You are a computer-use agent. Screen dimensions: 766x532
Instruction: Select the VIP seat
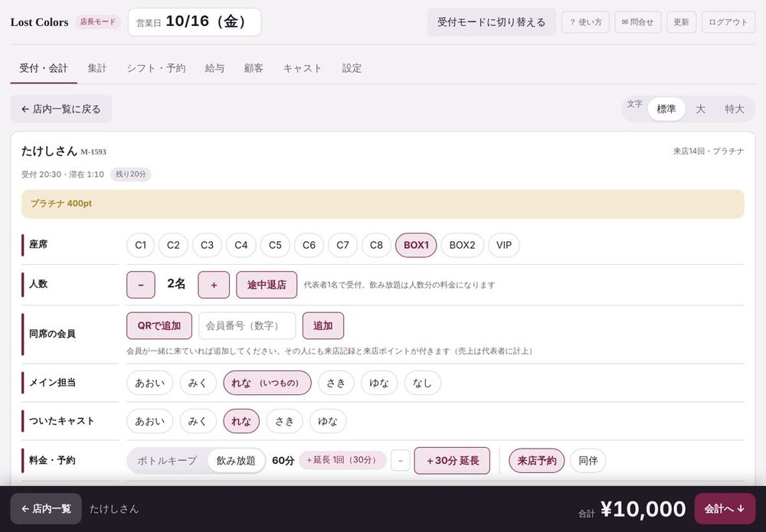[x=504, y=245]
